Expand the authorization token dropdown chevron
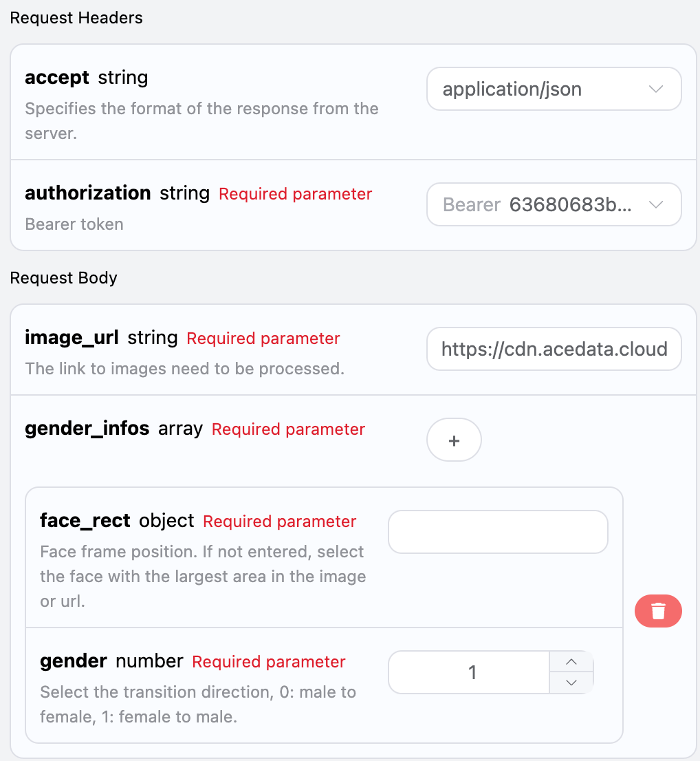This screenshot has width=700, height=761. [x=656, y=204]
